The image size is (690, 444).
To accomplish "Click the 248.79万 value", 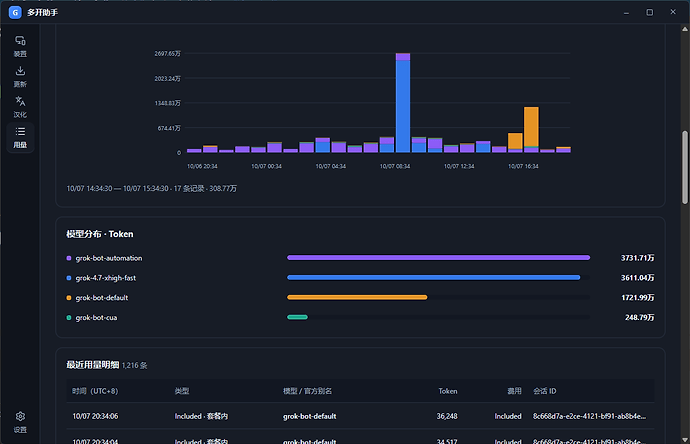I will (x=639, y=318).
